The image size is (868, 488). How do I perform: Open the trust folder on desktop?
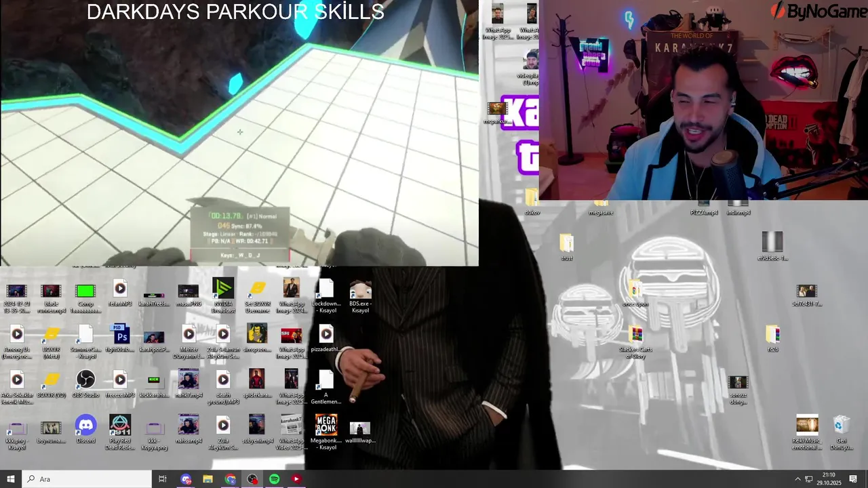(567, 243)
